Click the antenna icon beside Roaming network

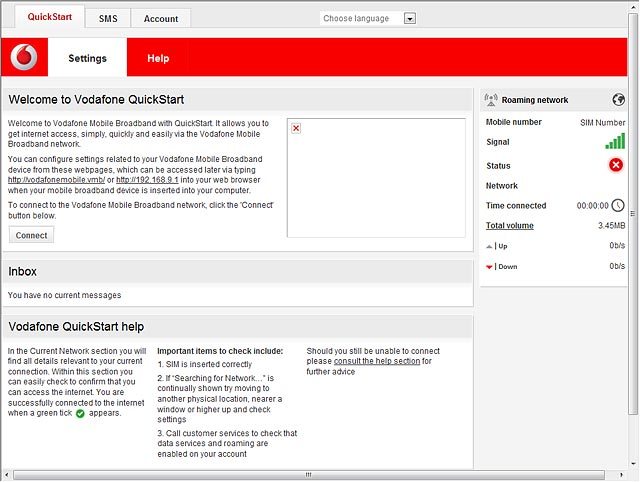tap(491, 100)
